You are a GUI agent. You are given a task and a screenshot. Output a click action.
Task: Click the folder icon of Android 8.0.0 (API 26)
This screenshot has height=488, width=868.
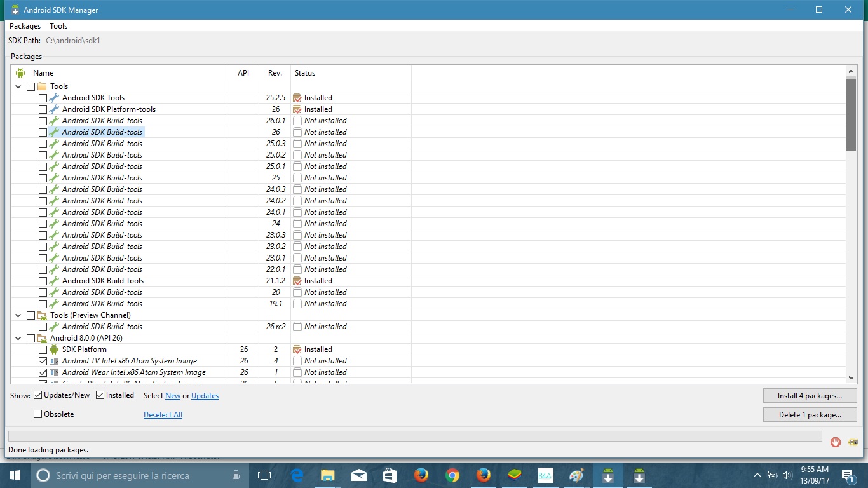click(x=42, y=338)
